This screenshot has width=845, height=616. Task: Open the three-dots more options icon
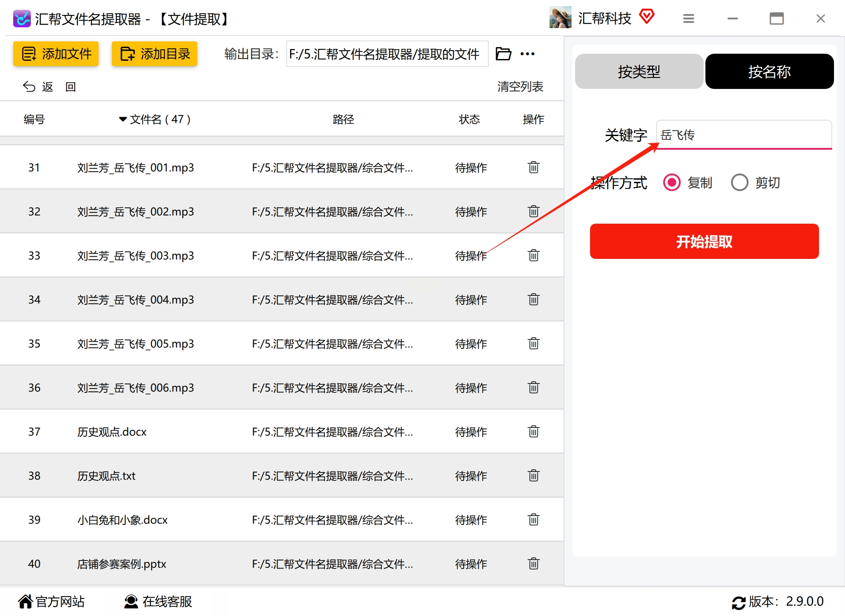527,54
